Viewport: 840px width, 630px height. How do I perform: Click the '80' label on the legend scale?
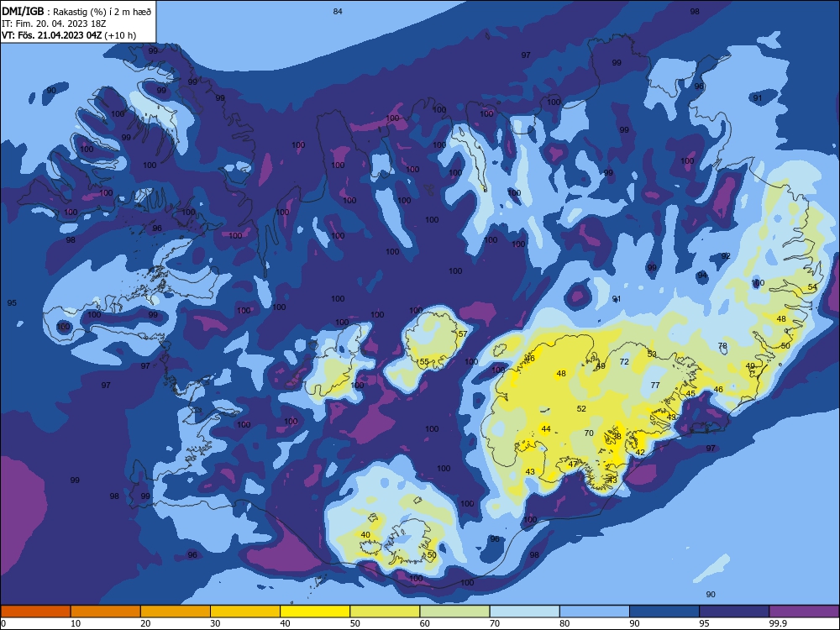pyautogui.click(x=564, y=623)
